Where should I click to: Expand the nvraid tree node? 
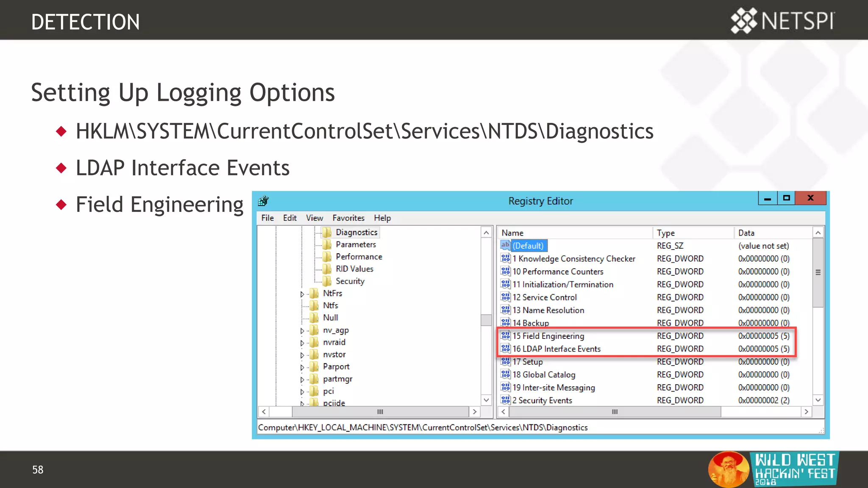coord(302,343)
